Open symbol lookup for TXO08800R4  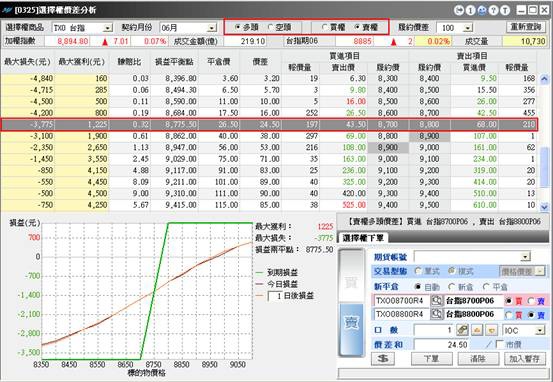437,314
